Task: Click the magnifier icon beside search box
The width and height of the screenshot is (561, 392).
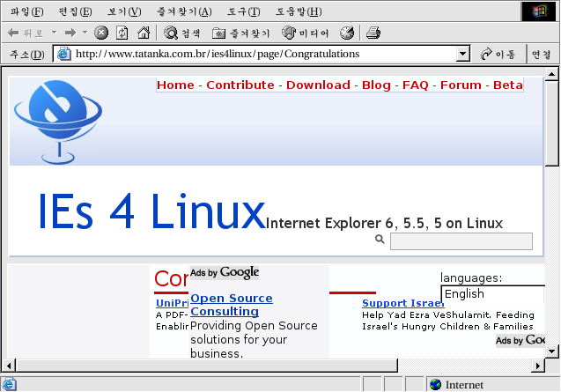Action: point(380,239)
